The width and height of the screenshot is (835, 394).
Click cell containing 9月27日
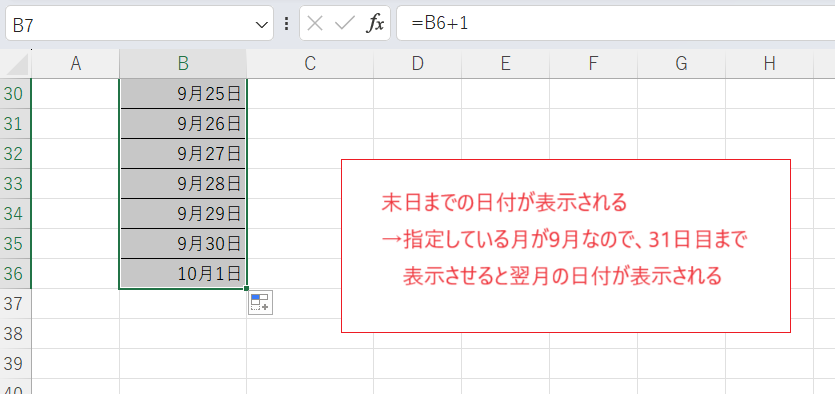pyautogui.click(x=183, y=154)
